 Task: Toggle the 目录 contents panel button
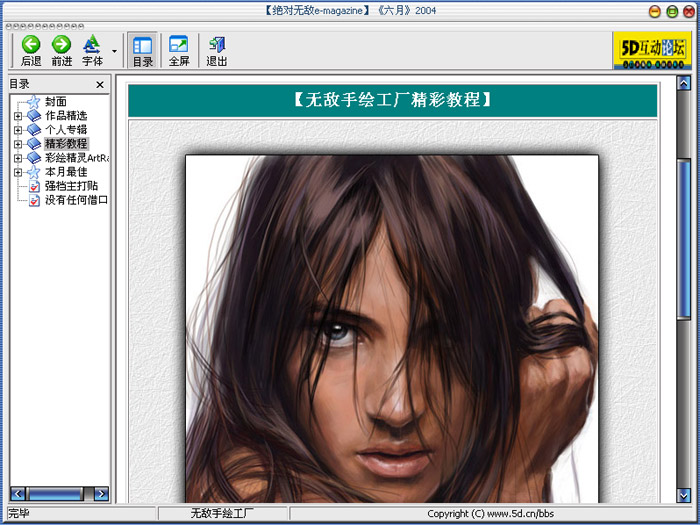tap(142, 50)
